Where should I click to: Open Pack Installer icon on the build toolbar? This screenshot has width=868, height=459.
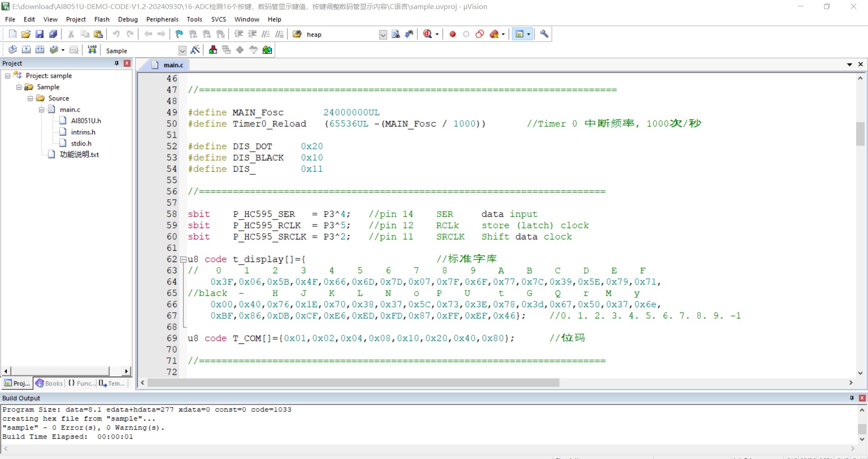point(267,50)
